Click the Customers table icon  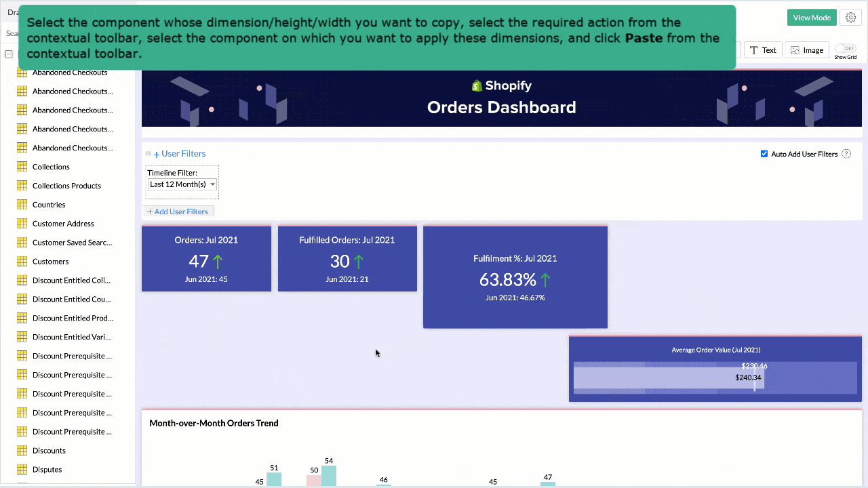coord(22,262)
